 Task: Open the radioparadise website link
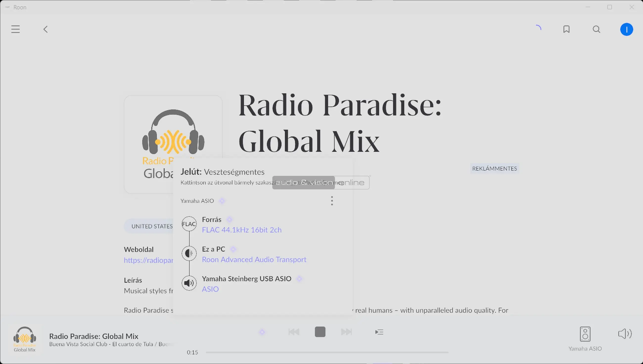[x=148, y=260]
